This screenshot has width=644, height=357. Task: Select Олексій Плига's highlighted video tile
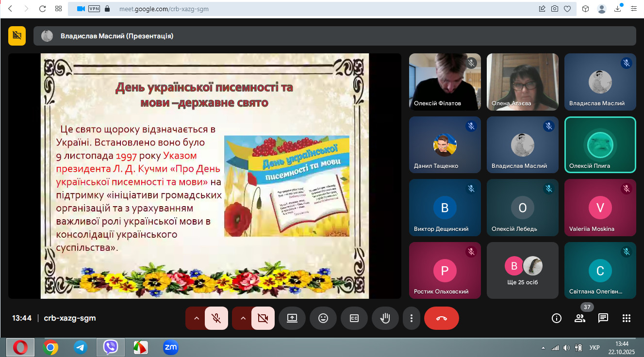coord(600,145)
